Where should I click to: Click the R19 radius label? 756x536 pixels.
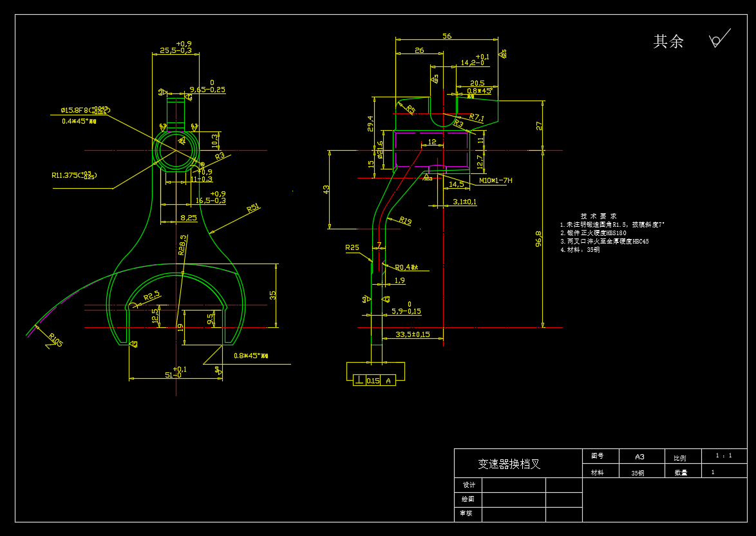pos(406,221)
